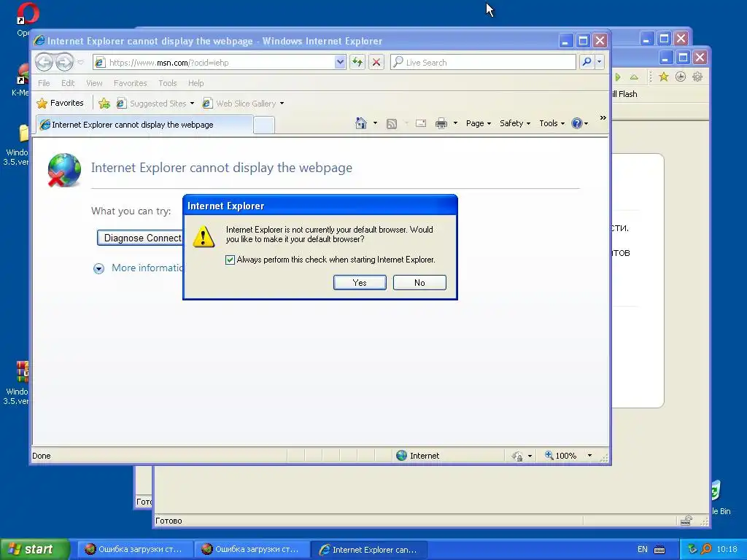
Task: Click the Opera desktop shortcut icon
Action: 28,15
